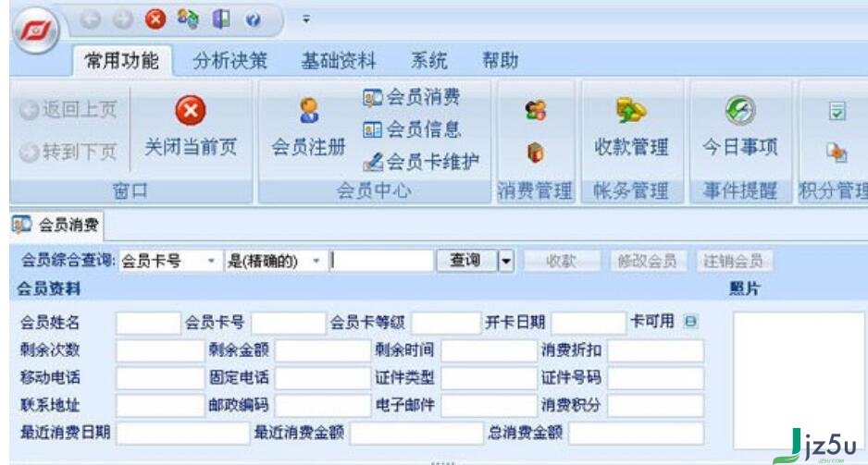This screenshot has width=868, height=465.
Task: Click the 会员注册 person icon
Action: [309, 111]
